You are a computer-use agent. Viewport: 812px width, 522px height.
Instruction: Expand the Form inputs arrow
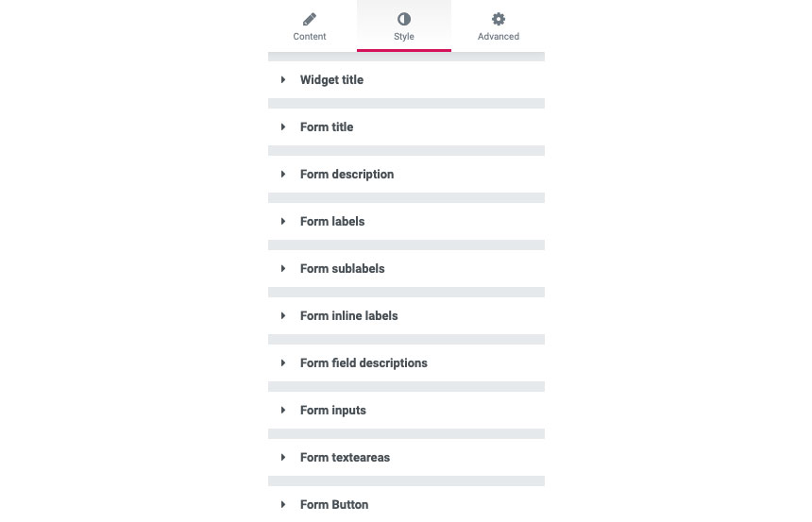tap(283, 410)
